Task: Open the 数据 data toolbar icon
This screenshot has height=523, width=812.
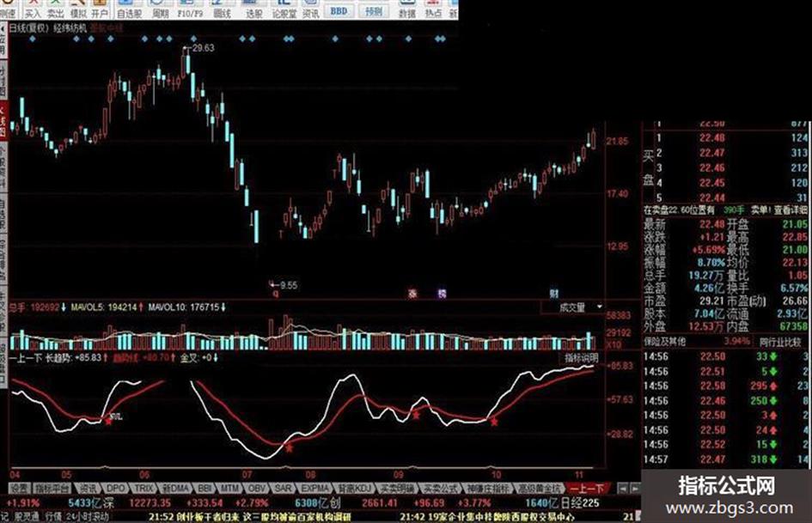Action: click(406, 9)
